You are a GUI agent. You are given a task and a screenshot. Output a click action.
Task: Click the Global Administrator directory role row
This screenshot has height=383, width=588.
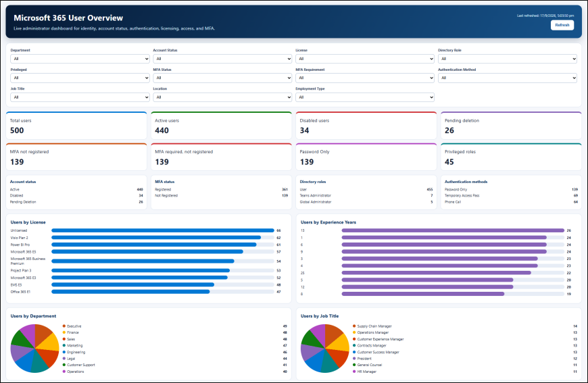[x=366, y=202]
